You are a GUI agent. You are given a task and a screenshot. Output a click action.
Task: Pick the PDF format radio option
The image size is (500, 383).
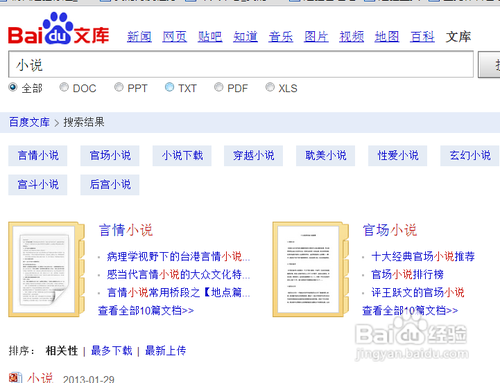point(219,87)
